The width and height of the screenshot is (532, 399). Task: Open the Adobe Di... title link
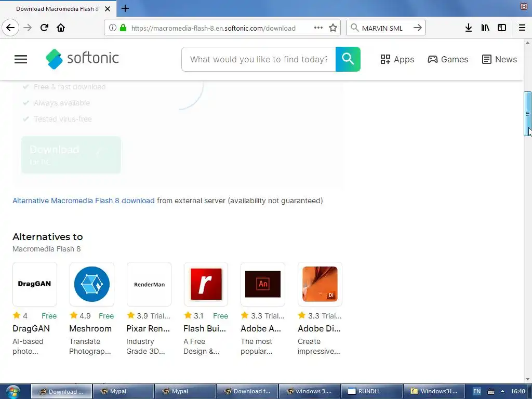click(x=319, y=328)
